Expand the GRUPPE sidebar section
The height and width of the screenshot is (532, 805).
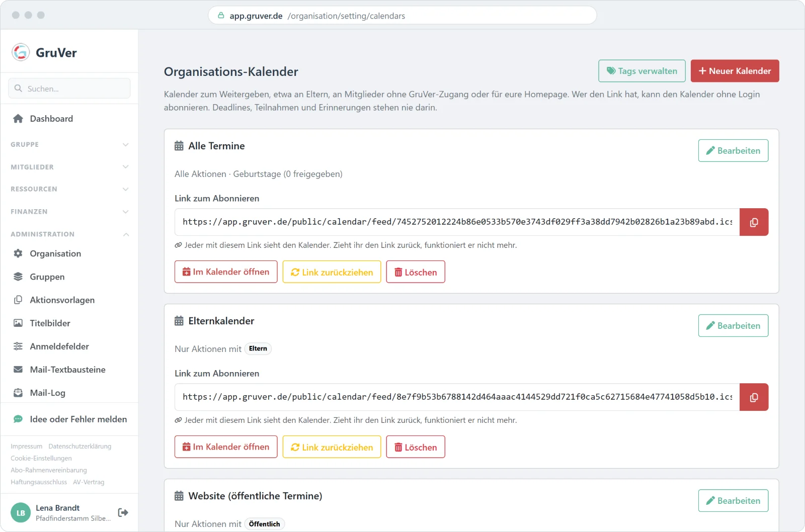[x=69, y=144]
